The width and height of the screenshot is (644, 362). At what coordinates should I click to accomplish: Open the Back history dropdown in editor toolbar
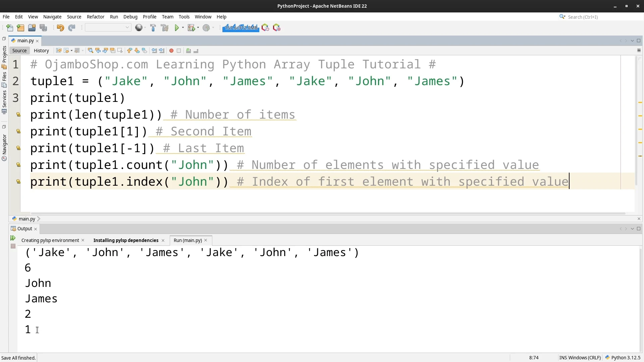71,51
